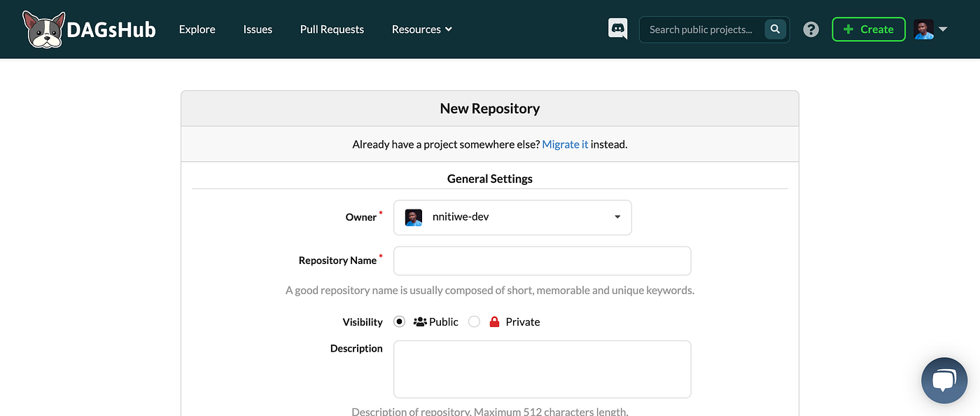The image size is (980, 416).
Task: Open the Resources dropdown menu
Action: [421, 29]
